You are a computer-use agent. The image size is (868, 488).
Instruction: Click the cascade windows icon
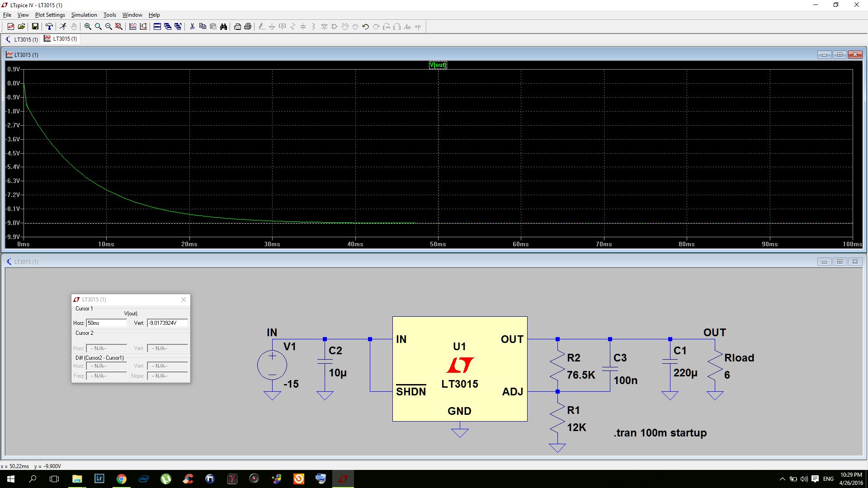168,27
